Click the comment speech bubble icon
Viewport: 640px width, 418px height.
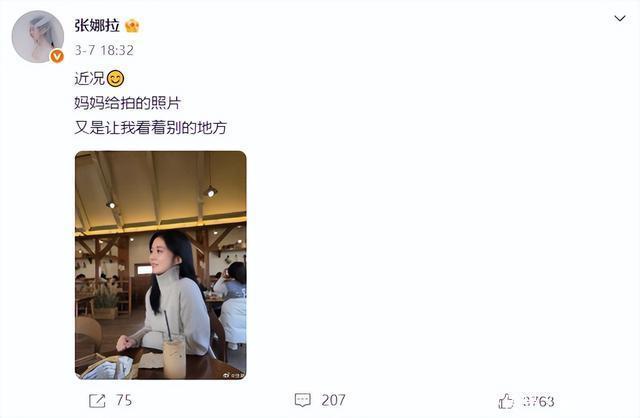tap(302, 400)
